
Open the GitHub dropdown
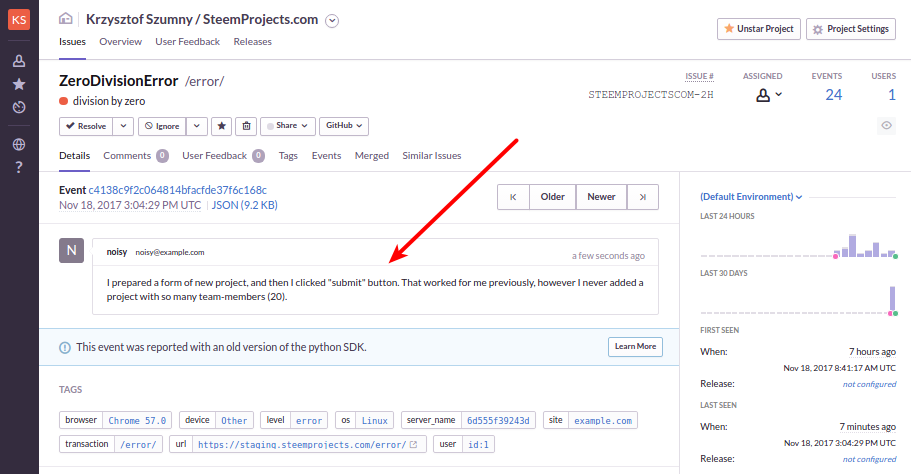click(x=344, y=126)
